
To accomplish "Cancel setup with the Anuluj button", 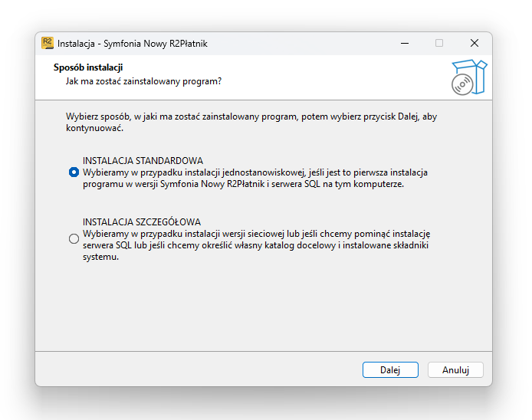I will pyautogui.click(x=455, y=369).
